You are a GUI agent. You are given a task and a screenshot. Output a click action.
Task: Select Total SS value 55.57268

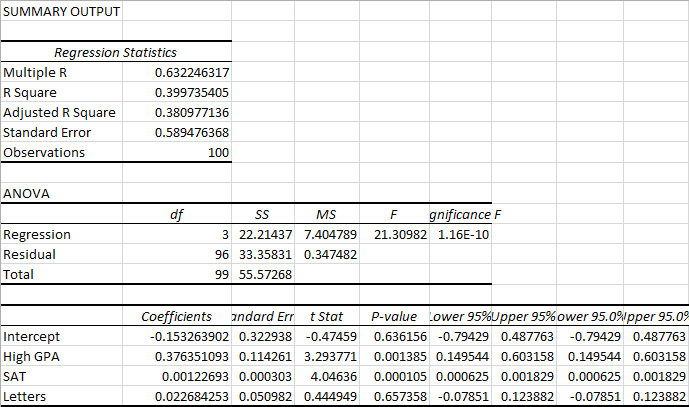tap(263, 274)
